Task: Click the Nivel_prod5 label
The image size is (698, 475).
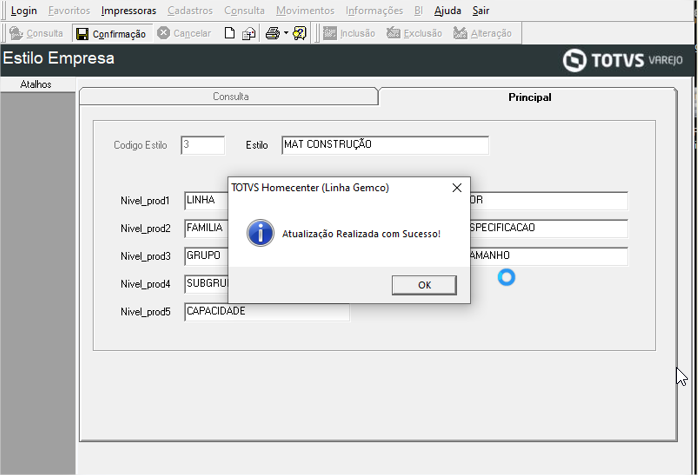Action: tap(145, 312)
